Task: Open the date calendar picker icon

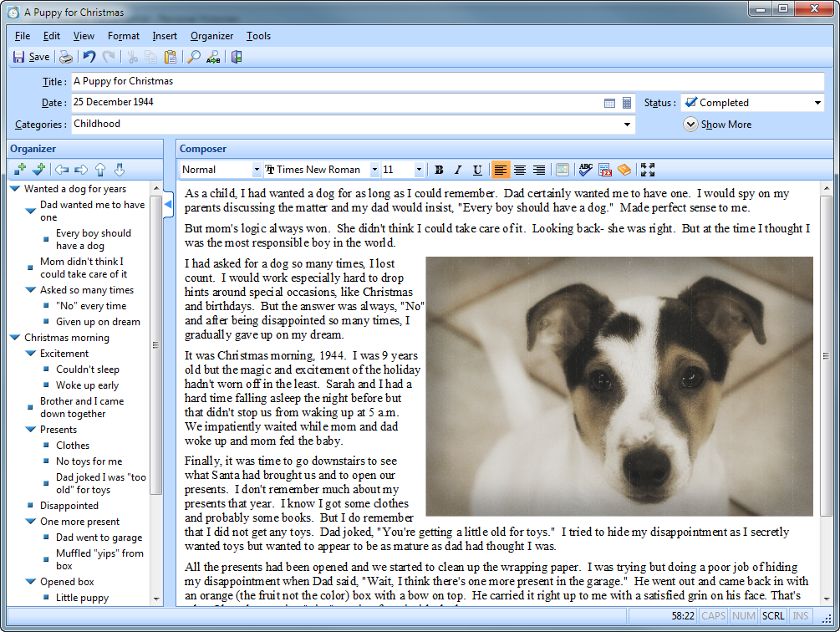Action: point(610,103)
